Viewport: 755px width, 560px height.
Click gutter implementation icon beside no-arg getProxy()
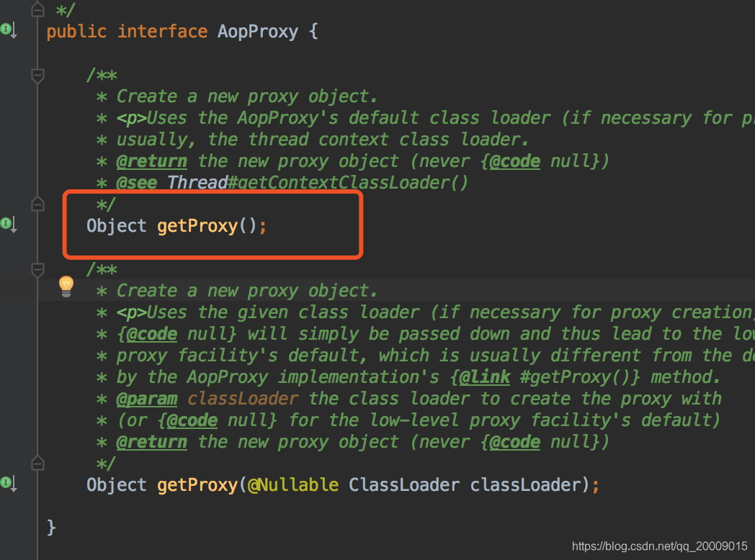[x=9, y=224]
